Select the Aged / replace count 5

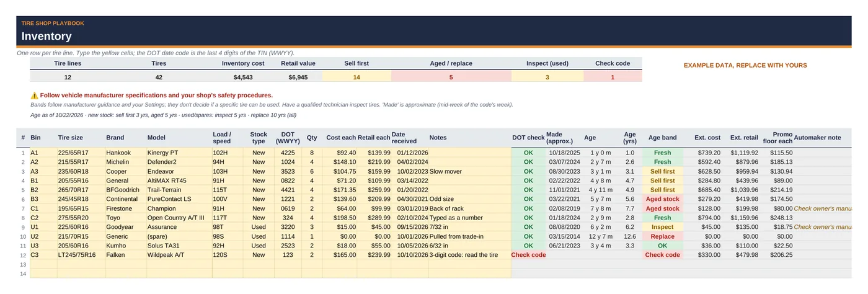point(451,78)
